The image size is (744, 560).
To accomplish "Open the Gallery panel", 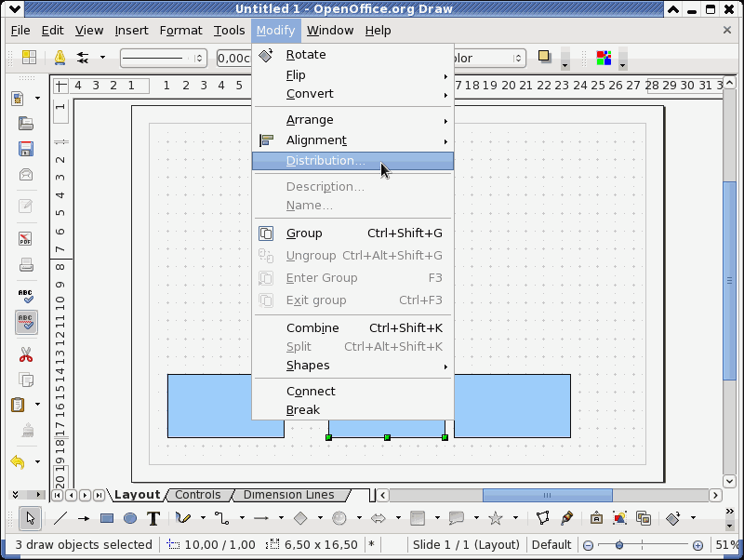I will pos(644,518).
